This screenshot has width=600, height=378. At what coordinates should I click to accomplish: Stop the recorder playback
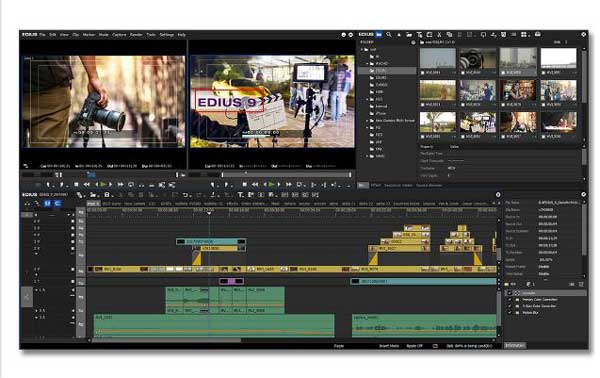(245, 184)
